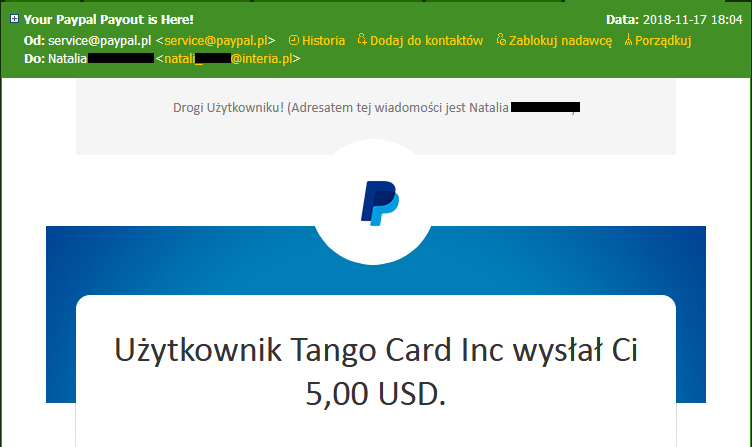The image size is (752, 447).
Task: Open the Porządkuj option
Action: coord(663,41)
